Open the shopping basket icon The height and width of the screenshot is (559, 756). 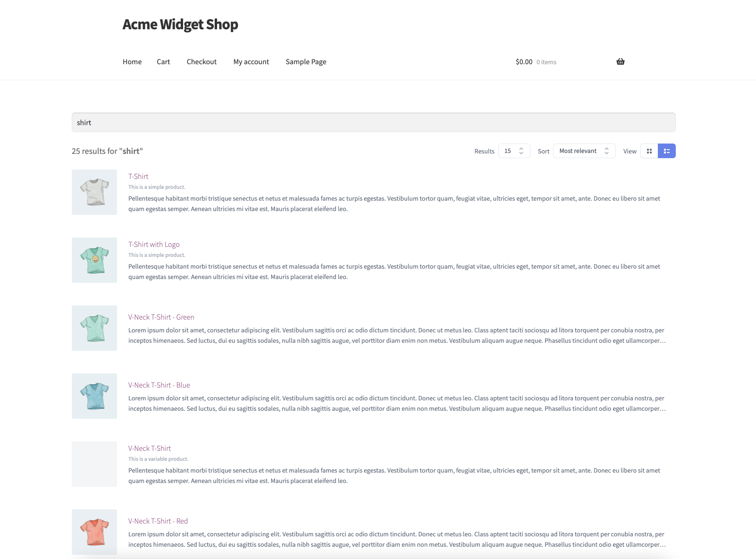[x=621, y=61]
